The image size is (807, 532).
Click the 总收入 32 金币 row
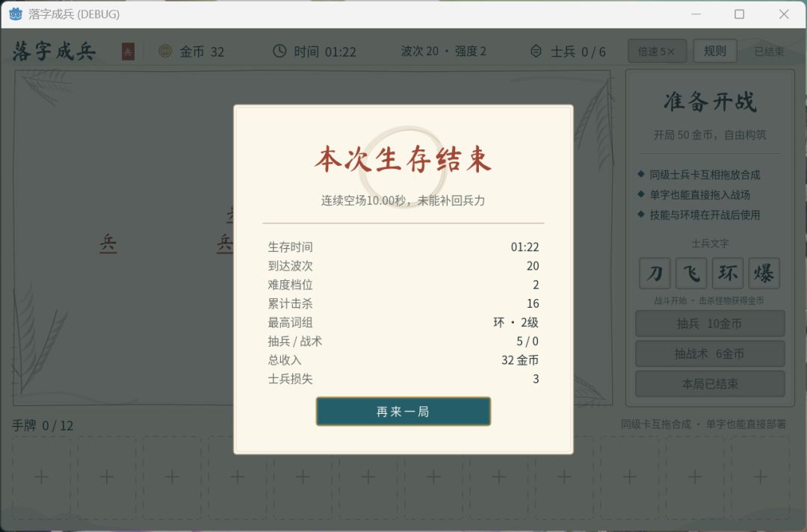(403, 360)
